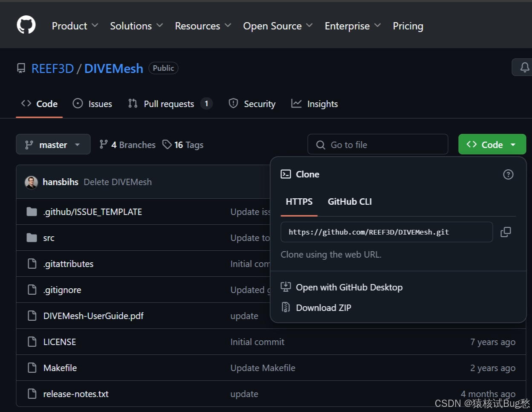Open the .gitignore file
The width and height of the screenshot is (532, 412).
62,290
